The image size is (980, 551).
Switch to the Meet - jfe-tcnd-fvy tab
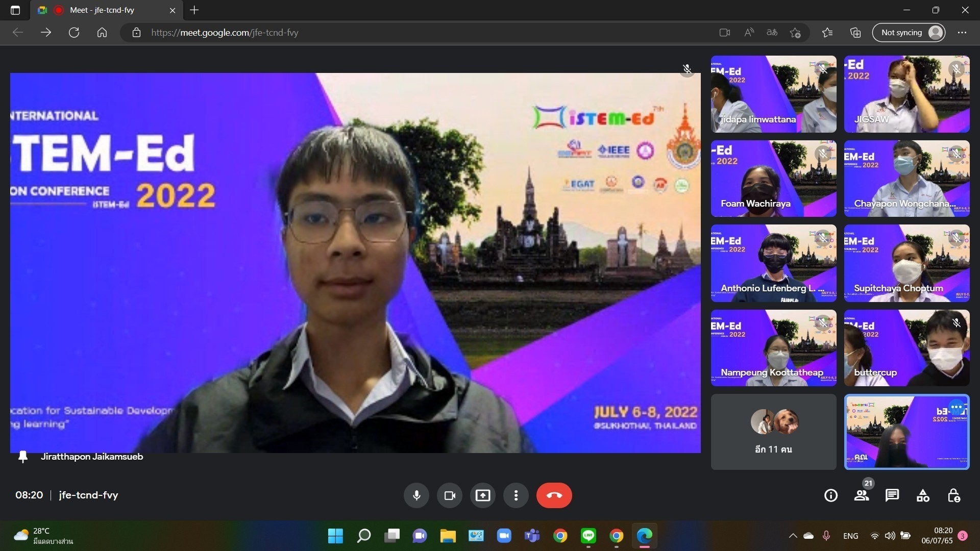tap(106, 10)
